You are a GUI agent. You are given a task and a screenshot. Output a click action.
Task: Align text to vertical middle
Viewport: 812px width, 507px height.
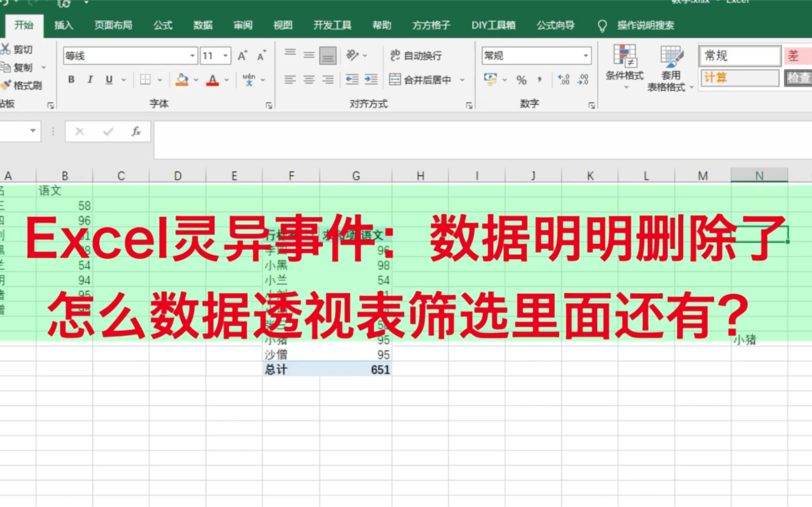(x=309, y=55)
